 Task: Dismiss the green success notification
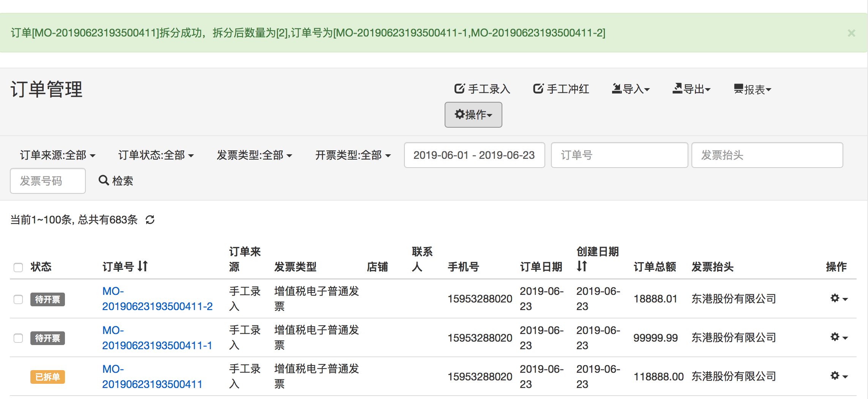click(x=851, y=33)
